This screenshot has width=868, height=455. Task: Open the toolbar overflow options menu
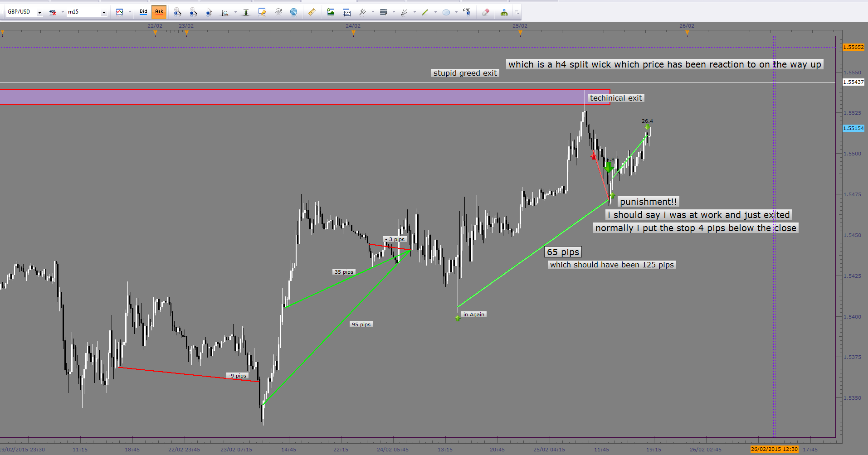coord(517,12)
